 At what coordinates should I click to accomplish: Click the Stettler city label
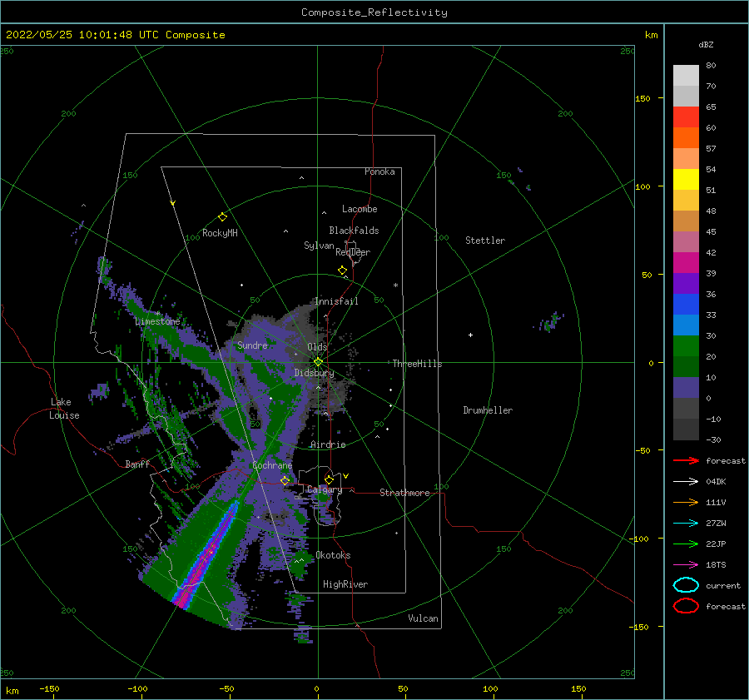(485, 241)
